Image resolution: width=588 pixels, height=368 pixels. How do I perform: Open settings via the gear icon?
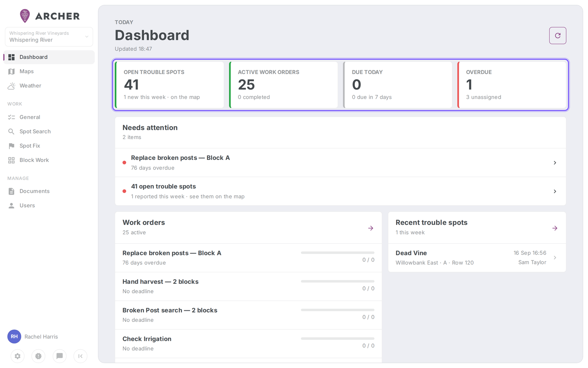pyautogui.click(x=18, y=356)
